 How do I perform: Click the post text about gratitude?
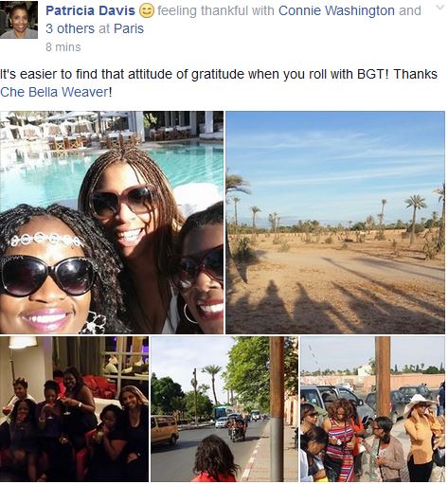[219, 83]
